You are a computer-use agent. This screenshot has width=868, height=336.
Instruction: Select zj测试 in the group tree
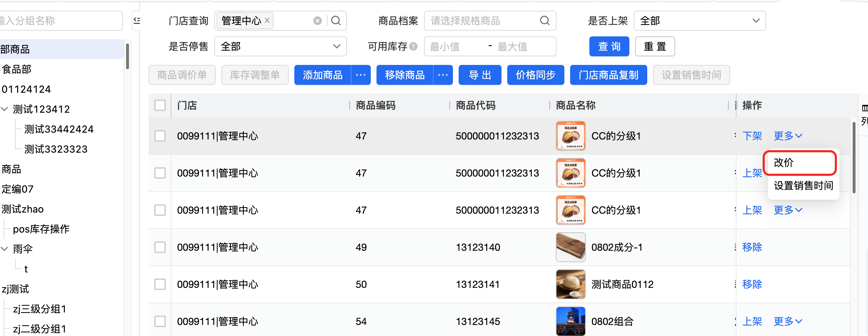15,289
